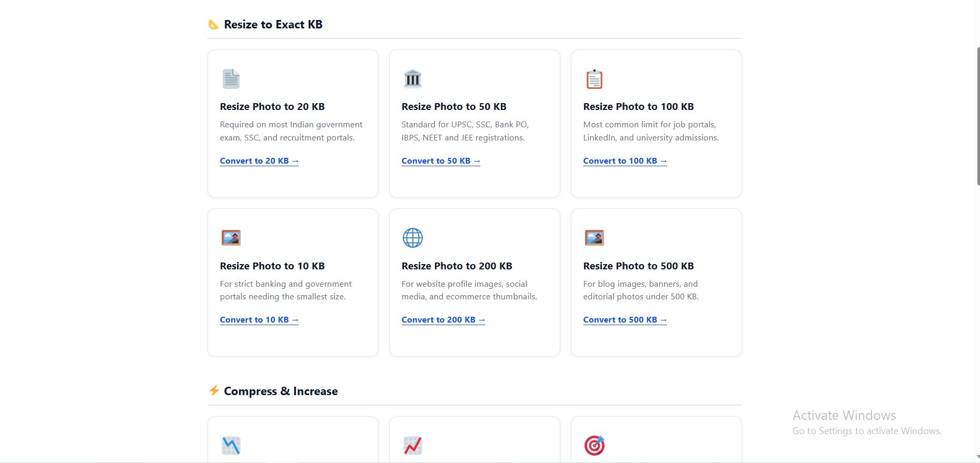
Task: Click the downward chart compress icon
Action: pos(231,446)
